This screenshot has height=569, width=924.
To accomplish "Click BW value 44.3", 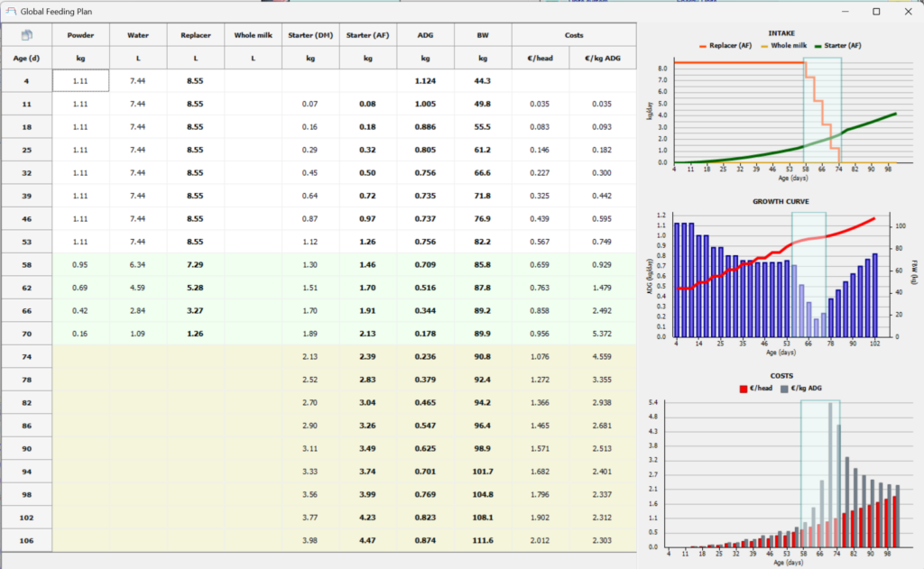I will coord(483,81).
